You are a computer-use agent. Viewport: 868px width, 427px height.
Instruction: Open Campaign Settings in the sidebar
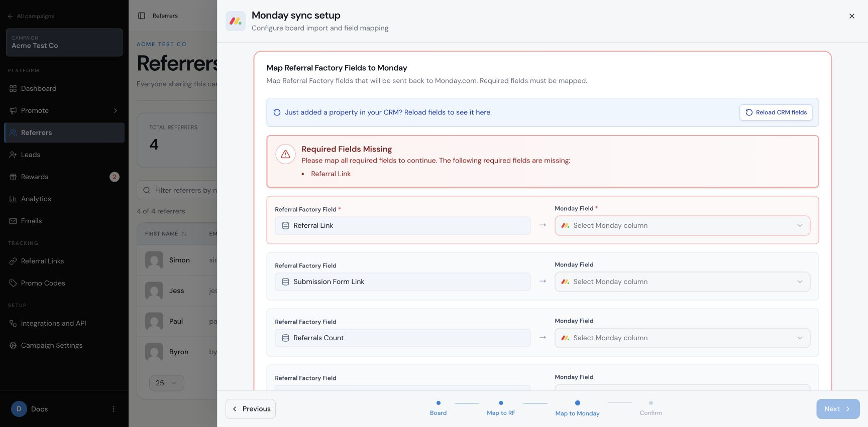click(64, 345)
